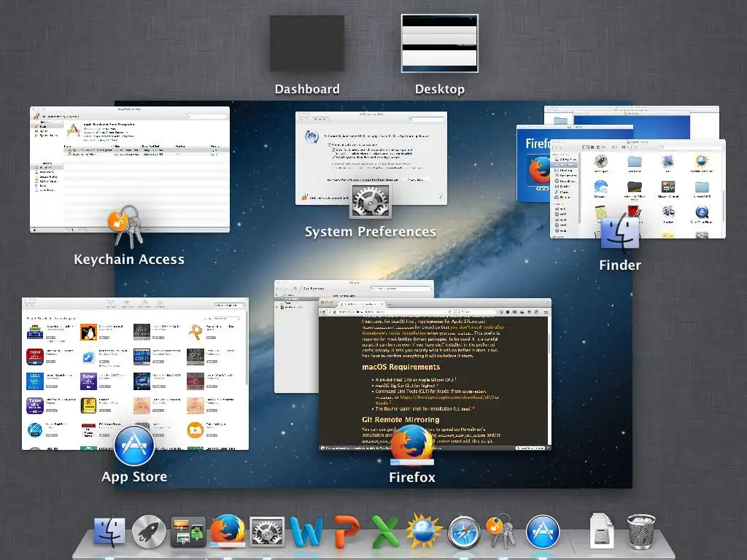Image resolution: width=747 pixels, height=560 pixels.
Task: Open Finder from the Dock
Action: (x=109, y=532)
